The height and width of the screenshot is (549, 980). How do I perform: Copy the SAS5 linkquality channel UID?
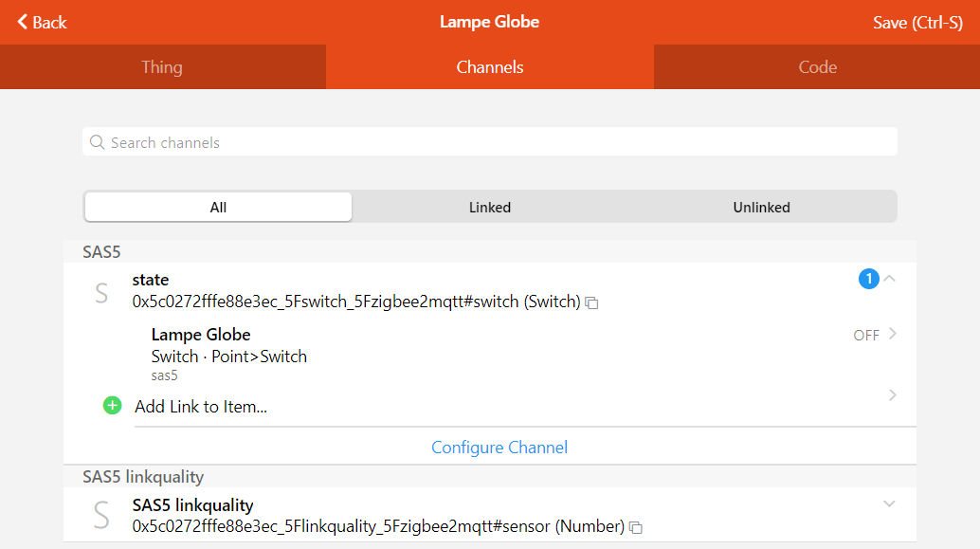tap(636, 527)
